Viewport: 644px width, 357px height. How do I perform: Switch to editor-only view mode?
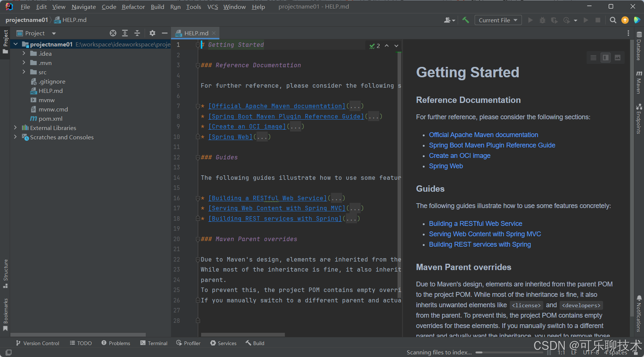coord(593,58)
